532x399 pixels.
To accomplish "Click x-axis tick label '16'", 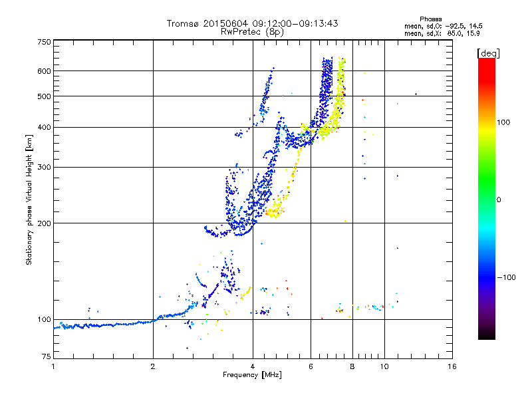I will 452,366.
